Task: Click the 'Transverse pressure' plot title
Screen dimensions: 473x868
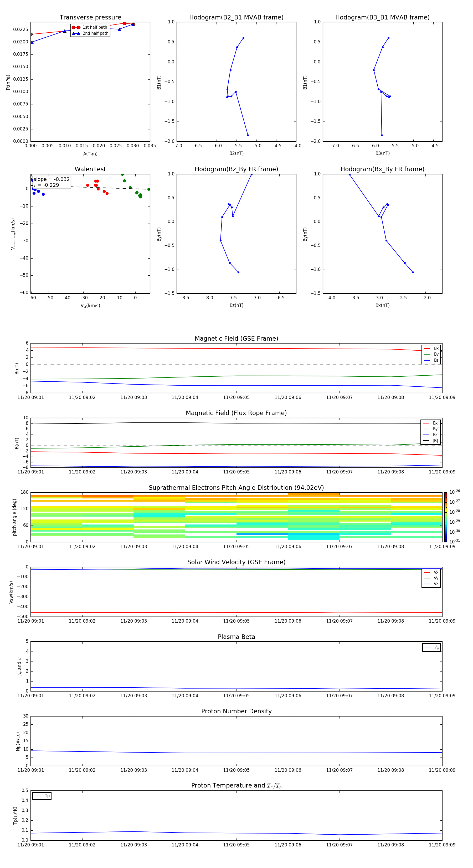Action: [x=90, y=18]
